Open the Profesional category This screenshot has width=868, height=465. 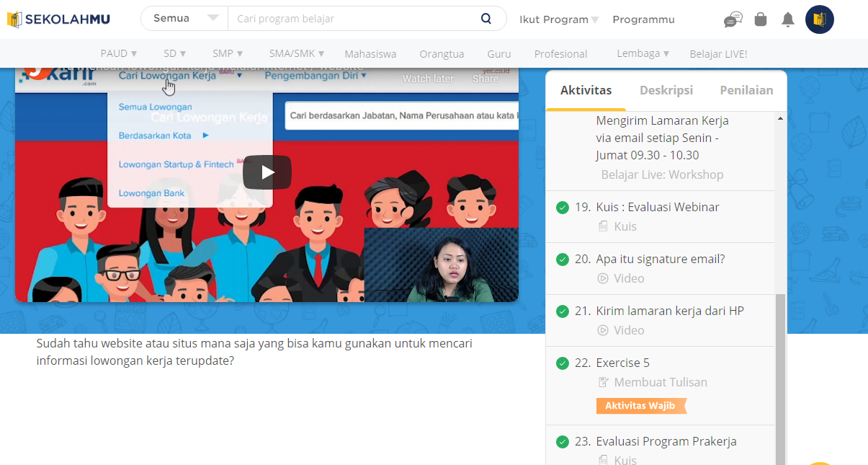[560, 54]
